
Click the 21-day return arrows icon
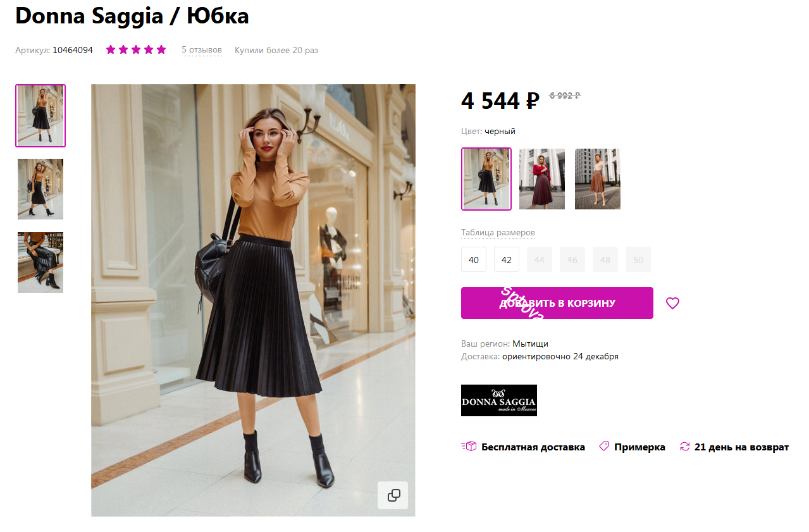point(684,447)
